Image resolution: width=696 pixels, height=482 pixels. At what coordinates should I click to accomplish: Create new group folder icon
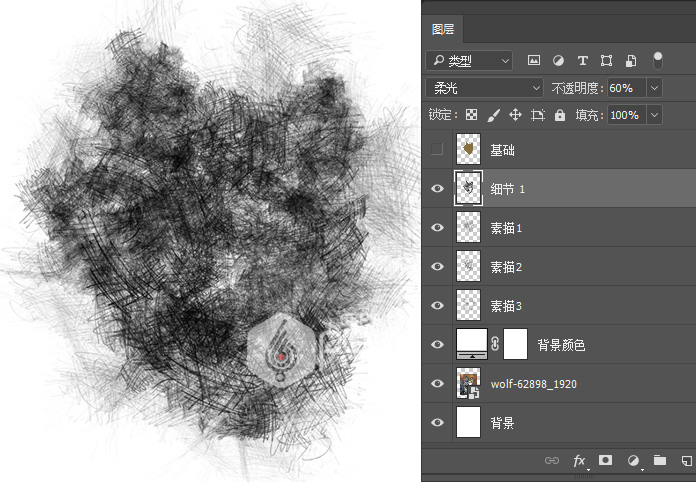[660, 460]
